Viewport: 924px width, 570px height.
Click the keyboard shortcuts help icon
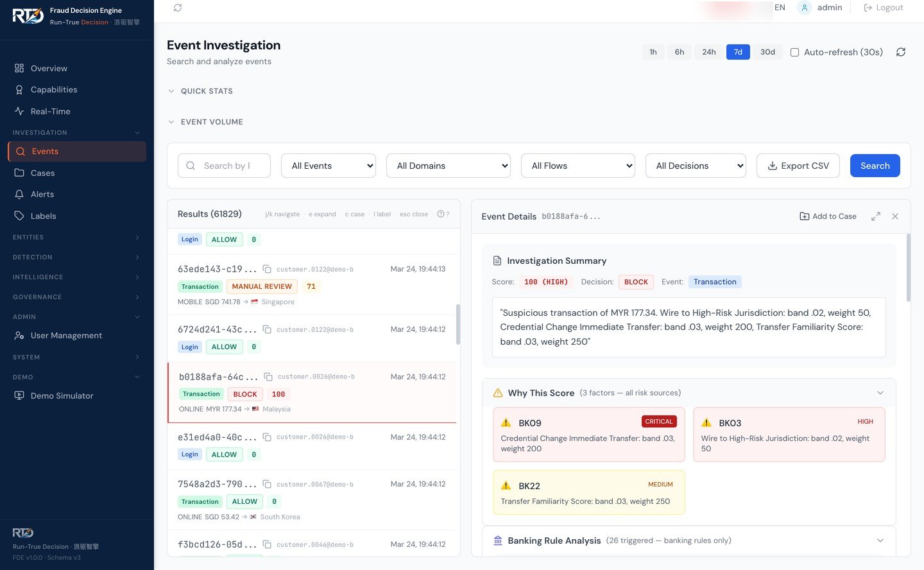click(x=441, y=214)
